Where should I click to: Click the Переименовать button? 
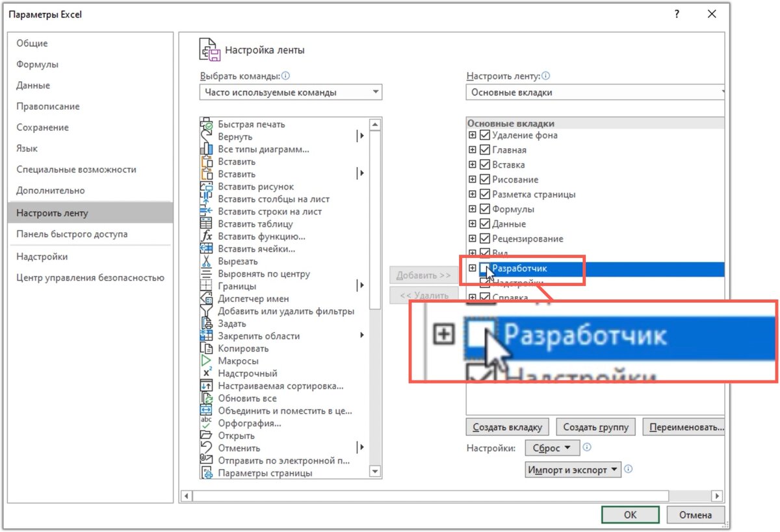click(684, 427)
